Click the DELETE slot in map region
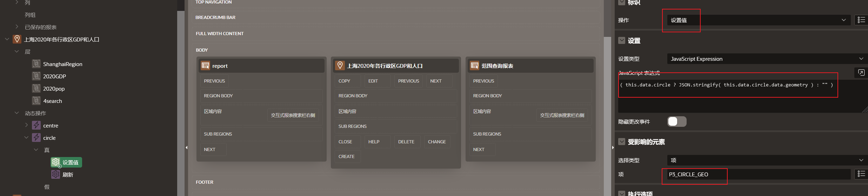This screenshot has height=196, width=868. click(407, 142)
